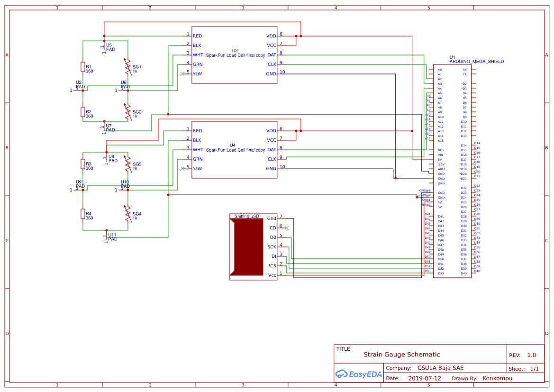
Task: Click strain gauge SG4 symbol
Action: pyautogui.click(x=127, y=214)
